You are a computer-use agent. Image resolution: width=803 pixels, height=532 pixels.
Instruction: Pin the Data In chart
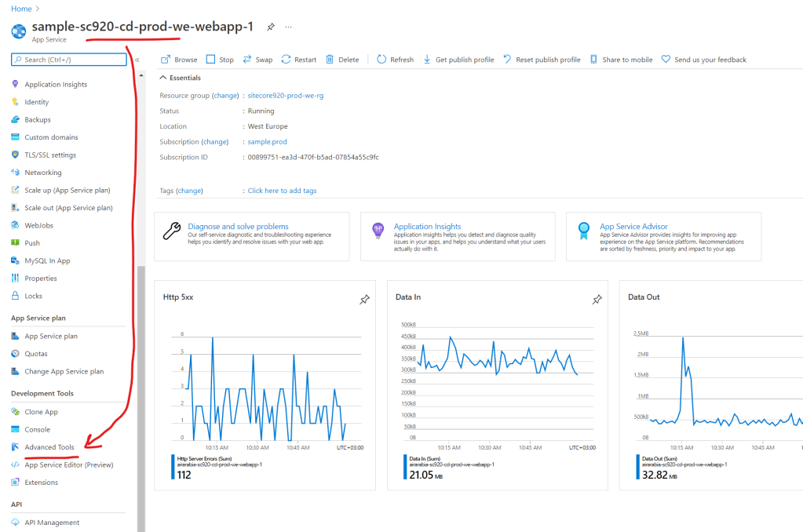(x=597, y=299)
